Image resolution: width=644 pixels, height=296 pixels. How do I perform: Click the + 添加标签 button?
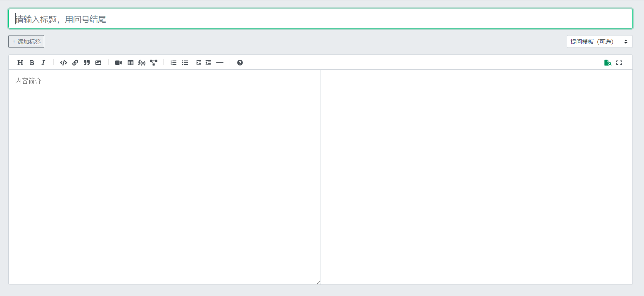click(26, 42)
